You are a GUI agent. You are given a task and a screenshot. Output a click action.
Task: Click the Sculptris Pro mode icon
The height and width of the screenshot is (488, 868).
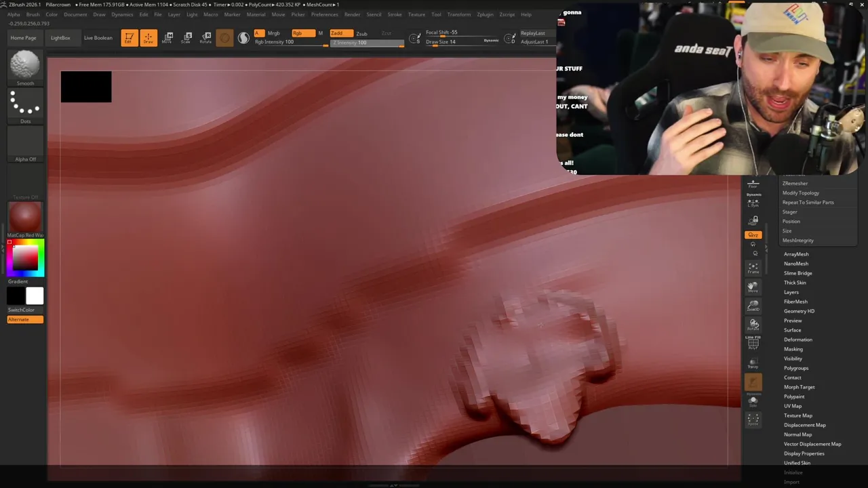point(243,38)
